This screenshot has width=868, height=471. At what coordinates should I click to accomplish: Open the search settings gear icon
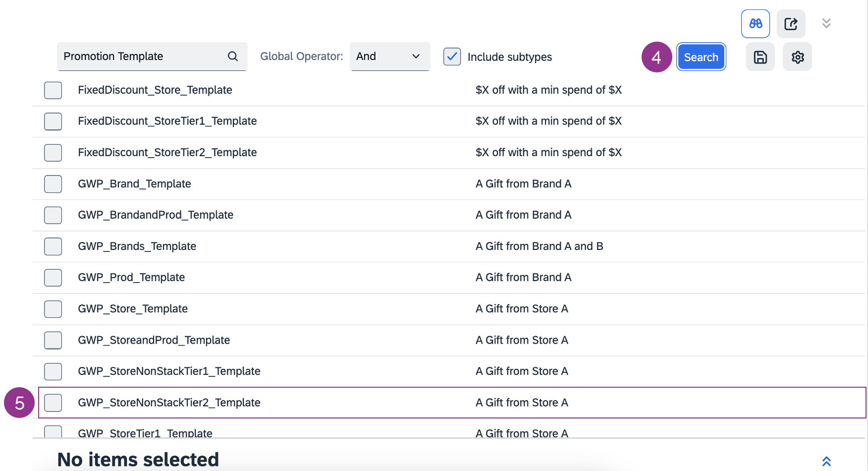[x=797, y=57]
